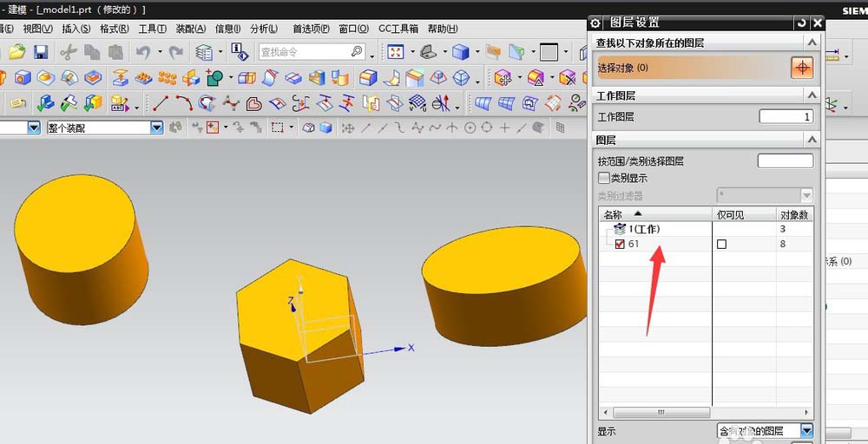The height and width of the screenshot is (444, 868).
Task: Tick the 仅可见 checkbox for layer 61
Action: pos(721,244)
